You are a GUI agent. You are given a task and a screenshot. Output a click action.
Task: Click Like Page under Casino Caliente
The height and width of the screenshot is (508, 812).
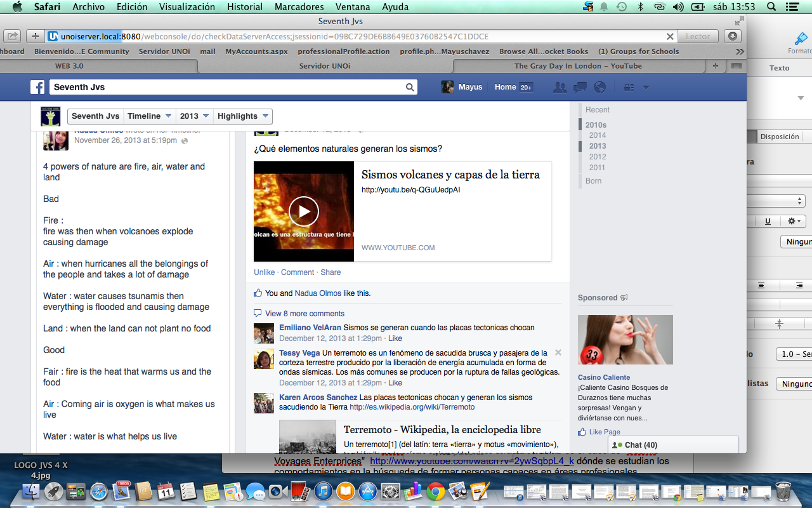(605, 432)
